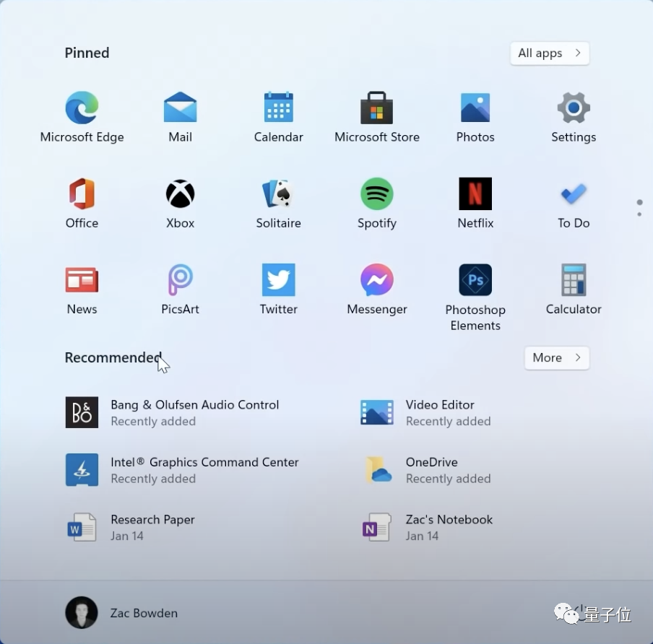Open Settings gear icon
The width and height of the screenshot is (653, 644).
tap(574, 117)
